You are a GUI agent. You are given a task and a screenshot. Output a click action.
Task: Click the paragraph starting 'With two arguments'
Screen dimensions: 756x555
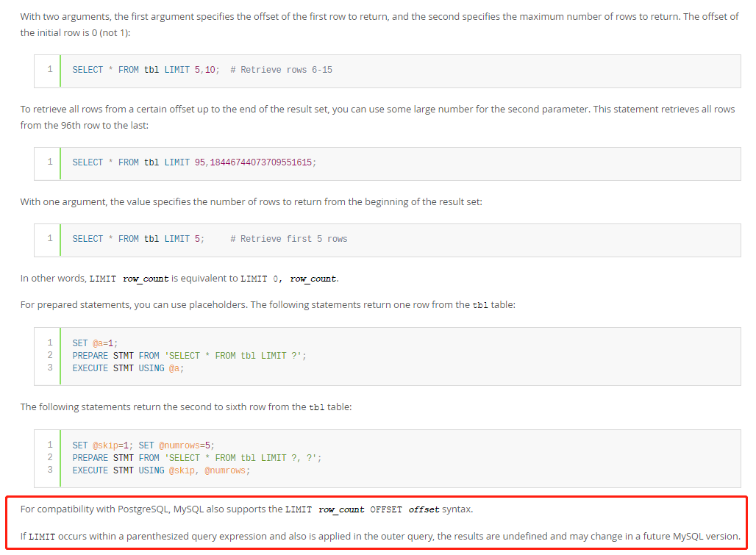[379, 24]
